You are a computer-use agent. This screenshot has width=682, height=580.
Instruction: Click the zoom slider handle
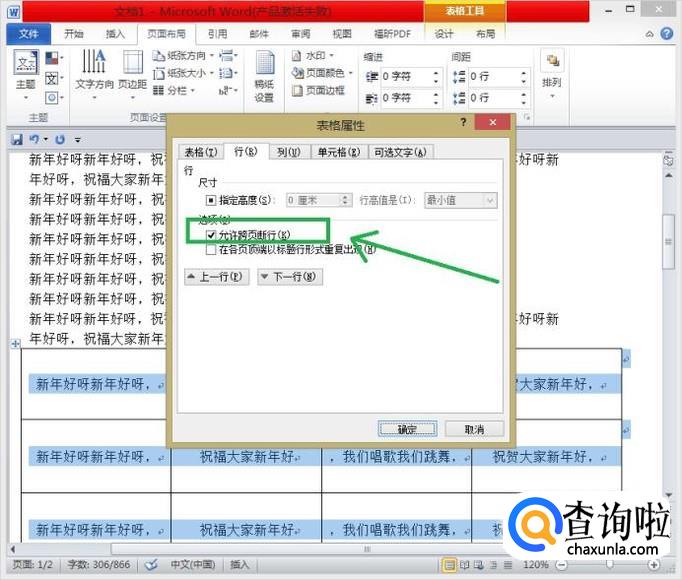[609, 564]
